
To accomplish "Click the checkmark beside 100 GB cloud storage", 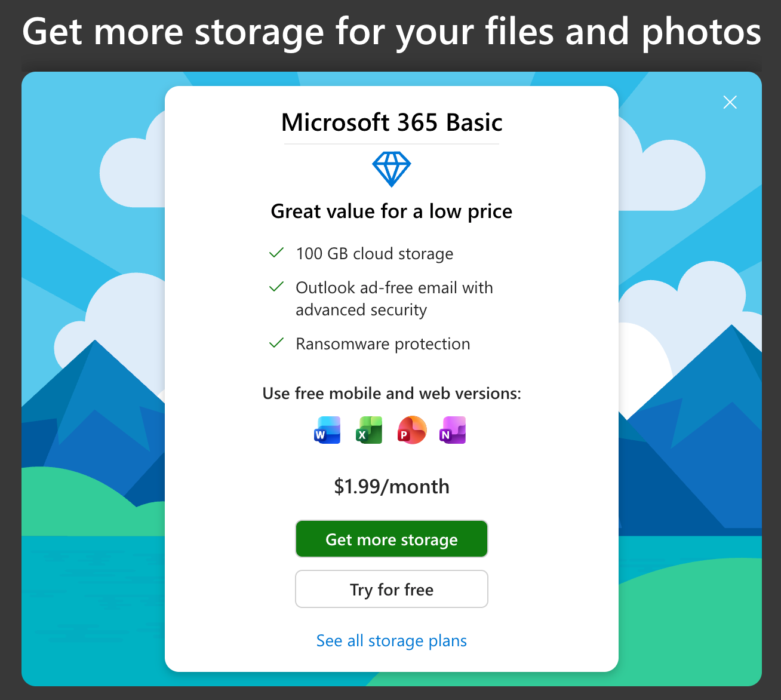I will point(276,253).
